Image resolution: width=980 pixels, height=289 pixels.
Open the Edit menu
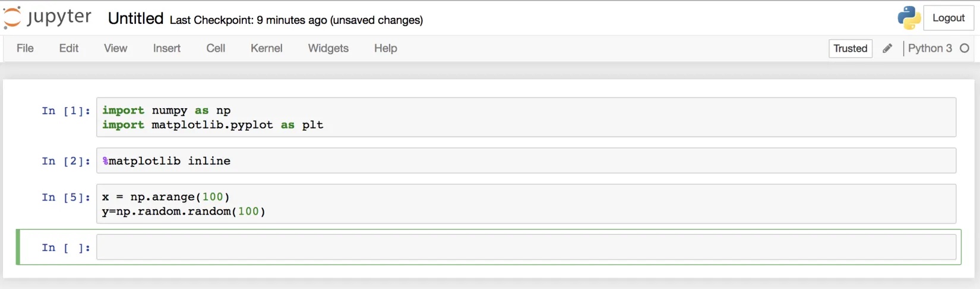point(69,48)
